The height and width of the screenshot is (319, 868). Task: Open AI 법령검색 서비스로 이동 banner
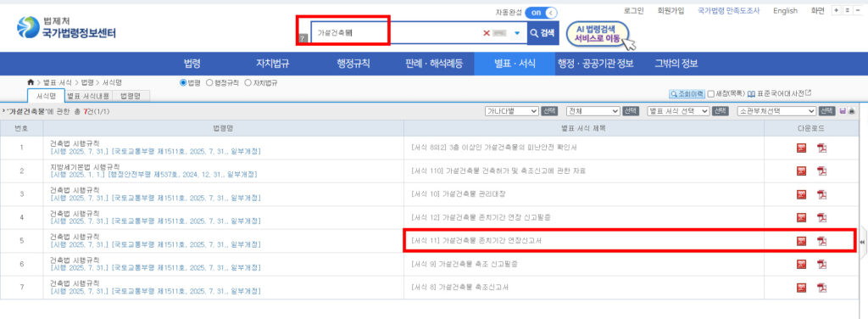598,34
